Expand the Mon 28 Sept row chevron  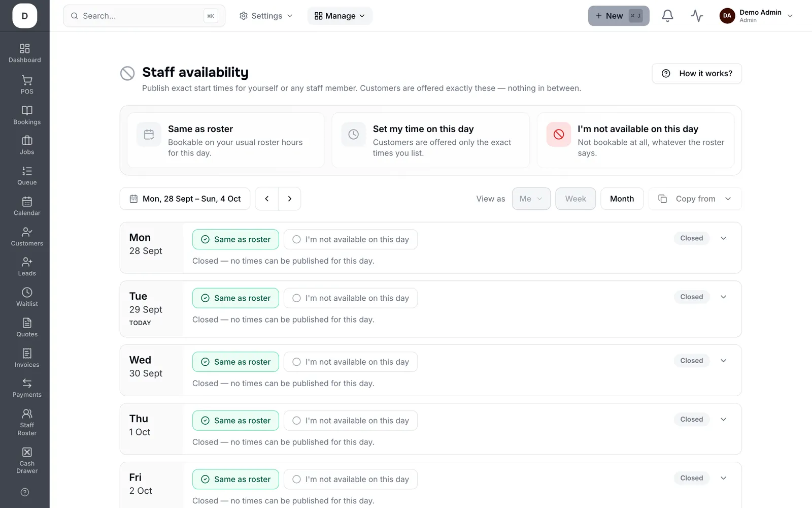(724, 238)
